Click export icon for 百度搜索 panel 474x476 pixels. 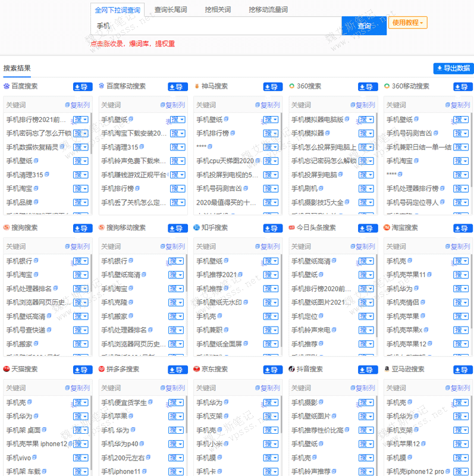click(83, 87)
